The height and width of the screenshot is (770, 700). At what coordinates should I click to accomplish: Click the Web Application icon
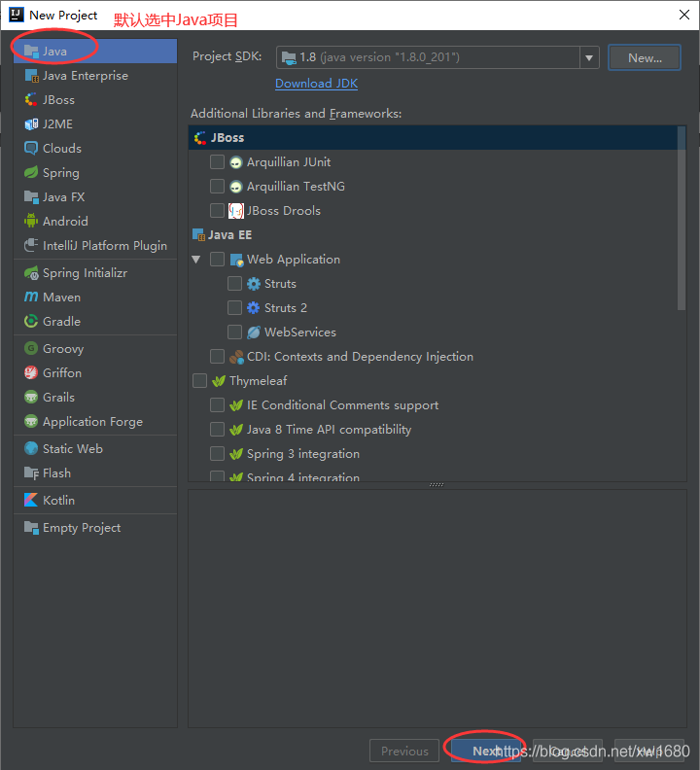tap(237, 260)
